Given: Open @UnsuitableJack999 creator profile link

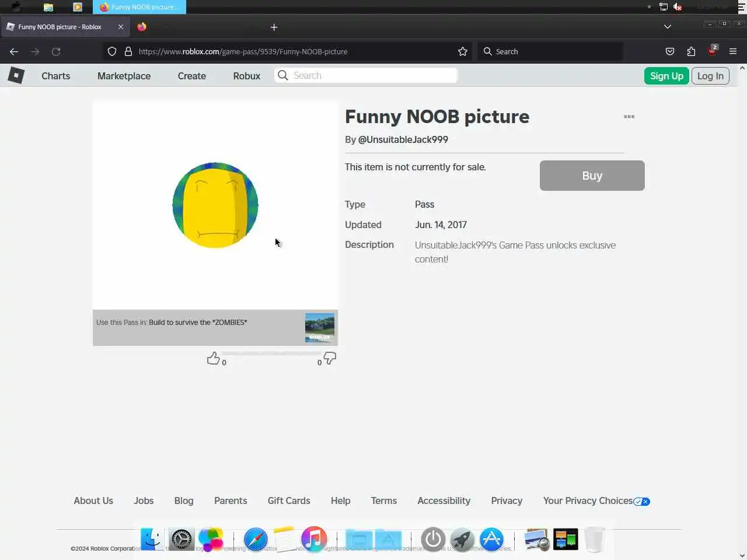Looking at the screenshot, I should [x=403, y=140].
